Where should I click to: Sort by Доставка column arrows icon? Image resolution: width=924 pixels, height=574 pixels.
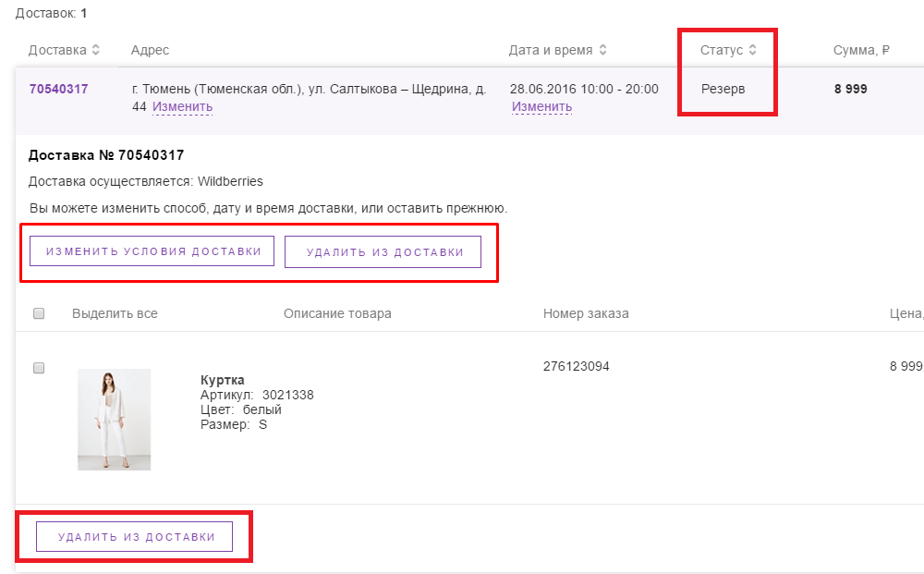coord(95,50)
